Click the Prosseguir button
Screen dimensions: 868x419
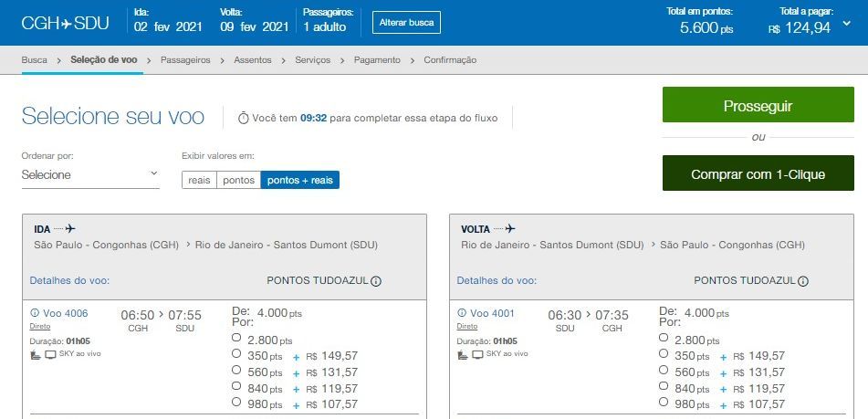(x=758, y=105)
